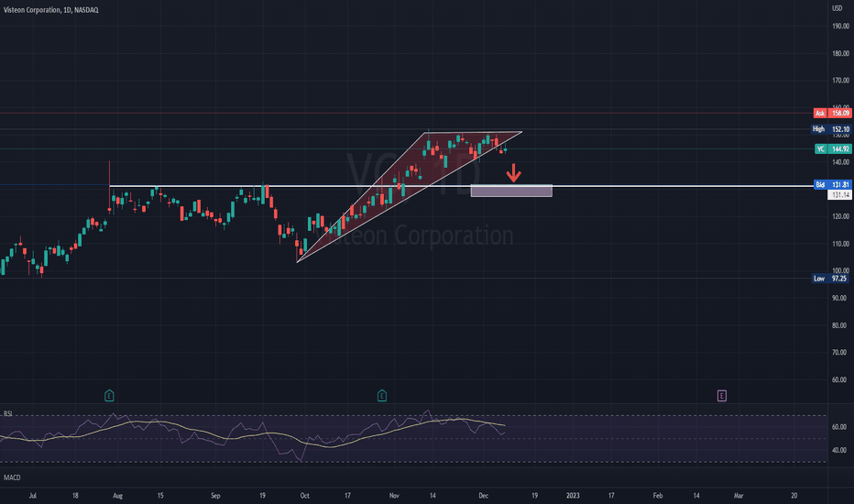Click the Ask 158.09 price label
This screenshot has height=504, width=854.
coord(832,114)
